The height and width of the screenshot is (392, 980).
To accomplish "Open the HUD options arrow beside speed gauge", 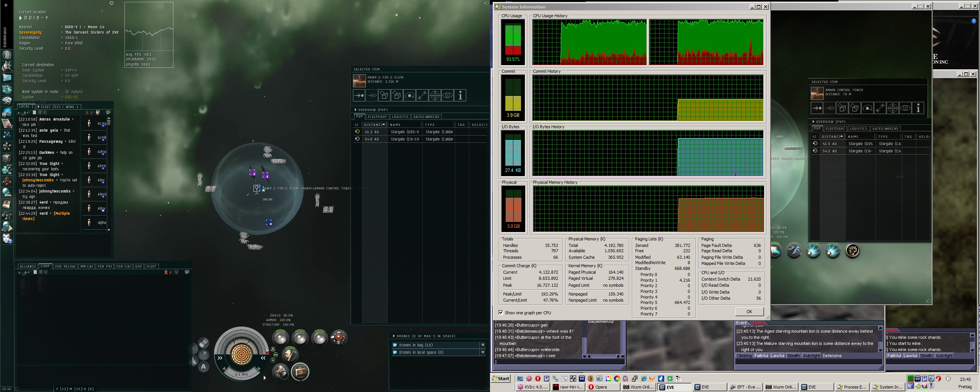I will point(265,378).
